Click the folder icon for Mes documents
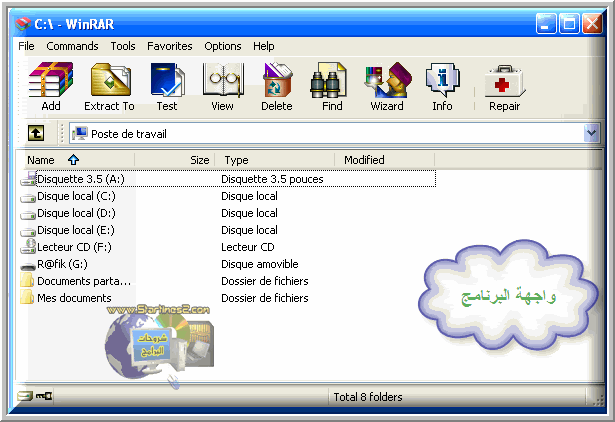This screenshot has height=422, width=615. [x=27, y=297]
